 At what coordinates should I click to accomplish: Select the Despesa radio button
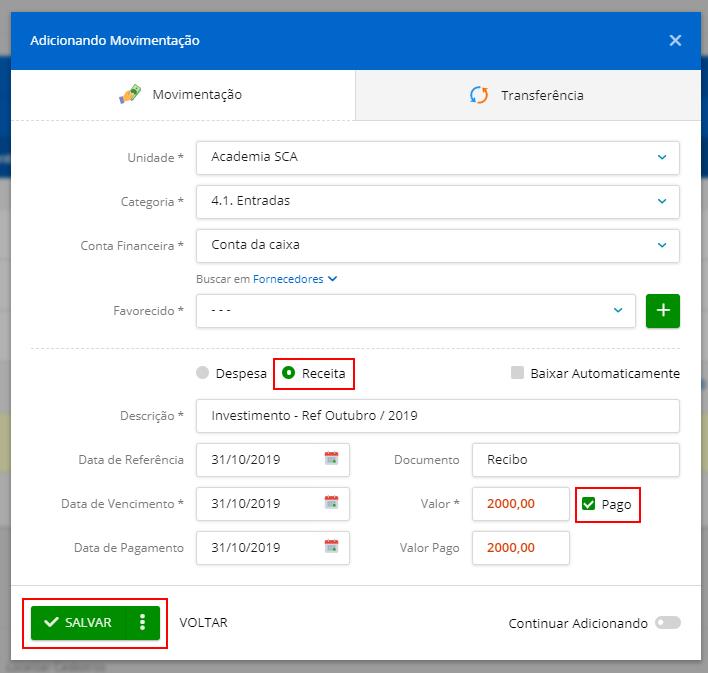pos(203,373)
